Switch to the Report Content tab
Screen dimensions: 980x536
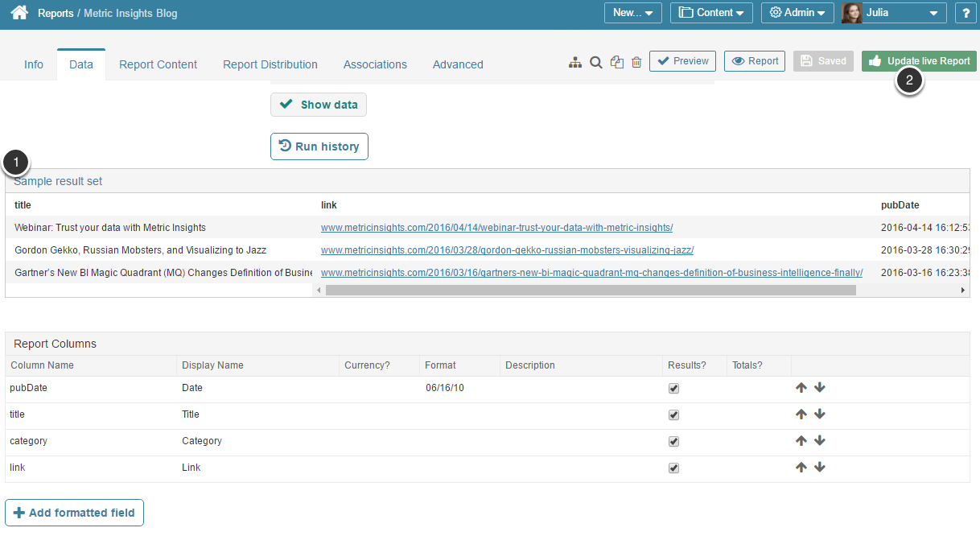(x=158, y=64)
